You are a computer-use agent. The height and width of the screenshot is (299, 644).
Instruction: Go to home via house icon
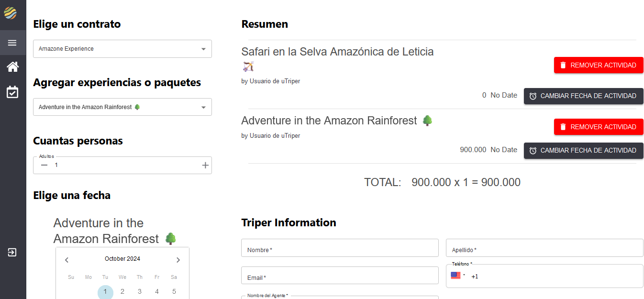[x=12, y=67]
